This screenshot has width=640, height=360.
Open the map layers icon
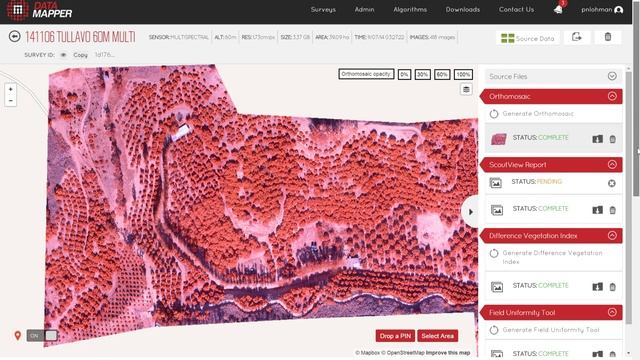[x=466, y=89]
